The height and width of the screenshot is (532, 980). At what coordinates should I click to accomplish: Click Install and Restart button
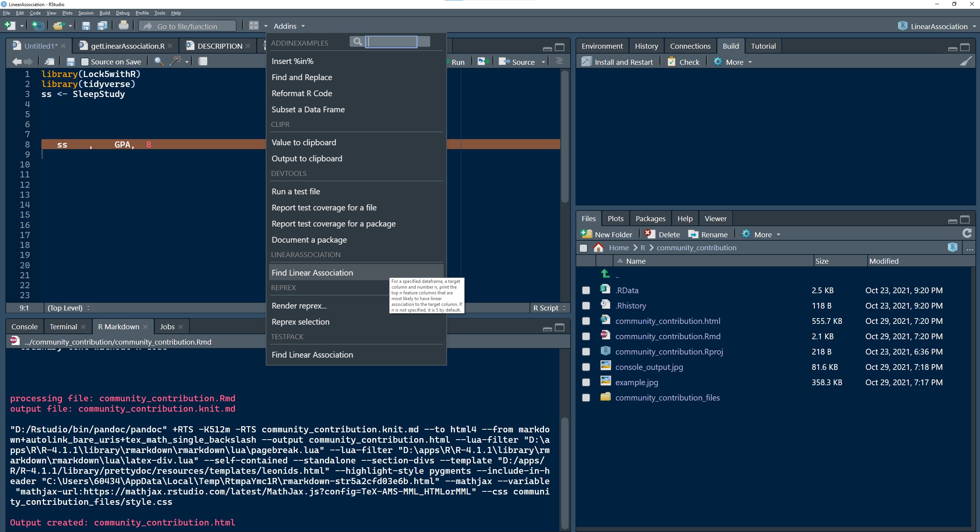click(x=617, y=62)
